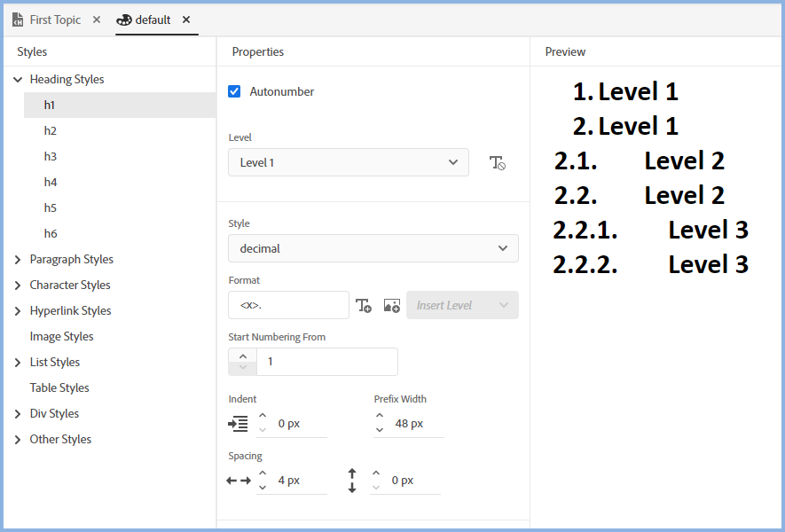The height and width of the screenshot is (532, 785).
Task: Click the vertical spacing arrows icon
Action: click(x=352, y=481)
